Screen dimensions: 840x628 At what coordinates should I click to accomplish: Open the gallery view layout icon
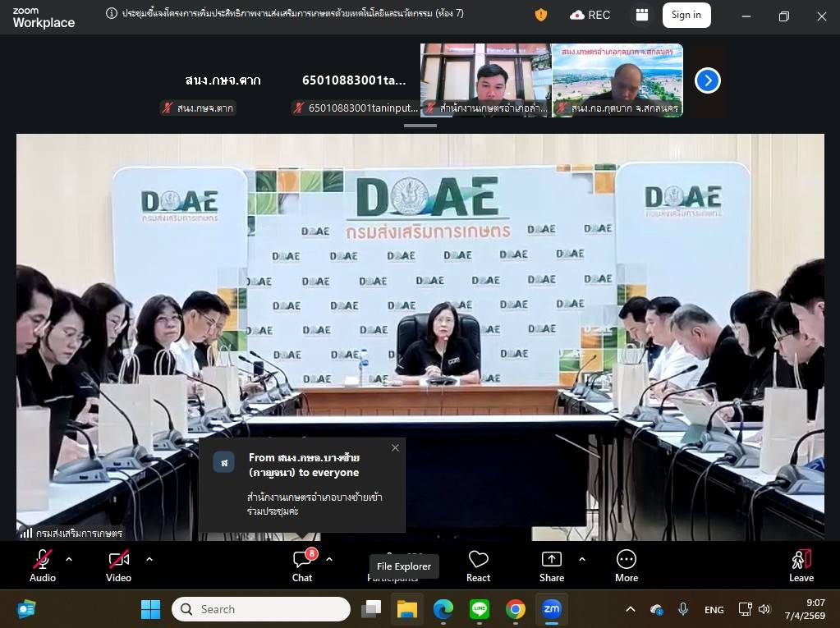(x=642, y=15)
